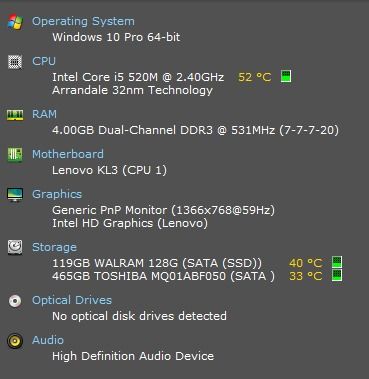Open the Optical Drives section heading
This screenshot has width=369, height=379.
click(x=72, y=300)
